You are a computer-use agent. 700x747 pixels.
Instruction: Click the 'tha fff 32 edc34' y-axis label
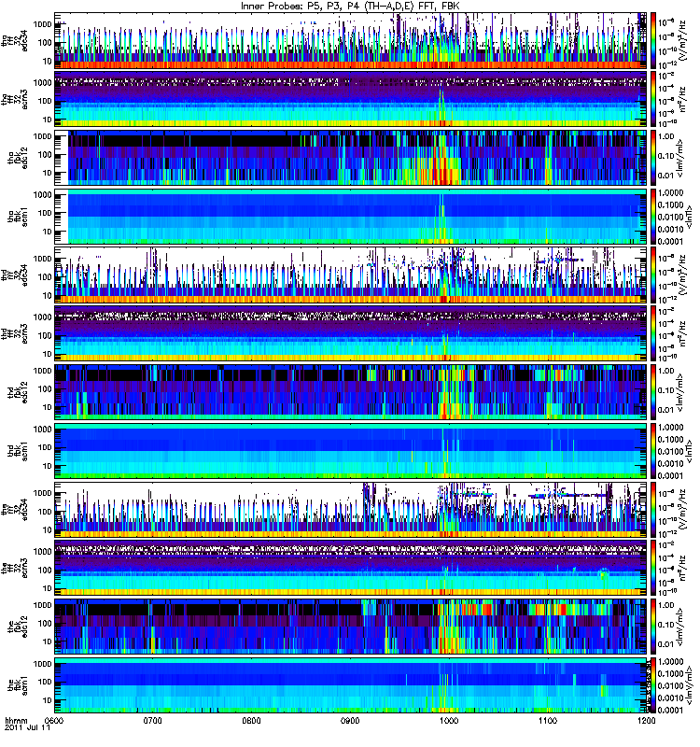pos(15,41)
